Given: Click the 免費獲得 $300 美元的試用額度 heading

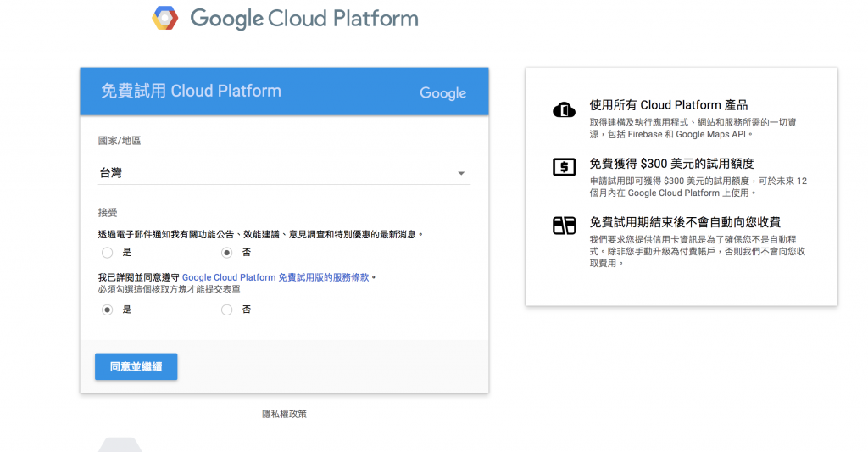Looking at the screenshot, I should [x=671, y=164].
